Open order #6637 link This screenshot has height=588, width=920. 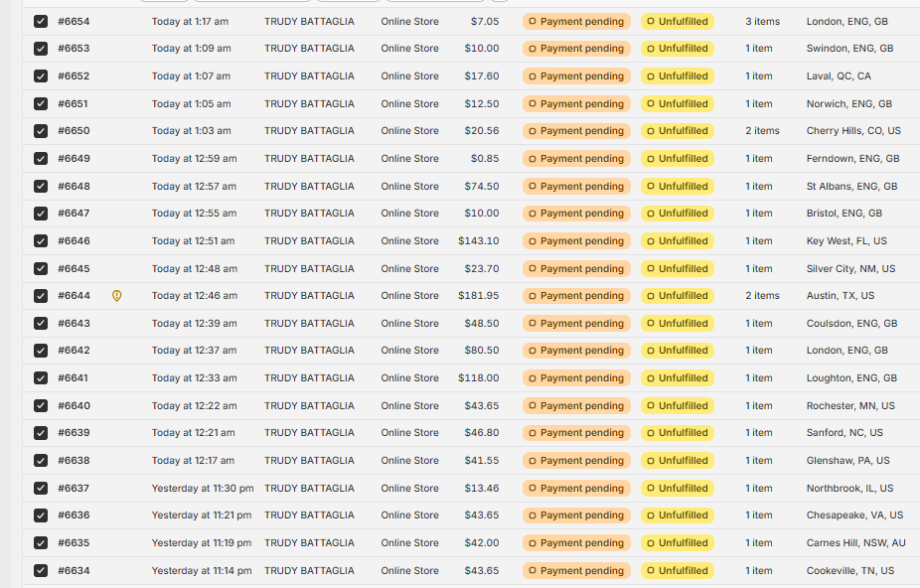tap(74, 489)
